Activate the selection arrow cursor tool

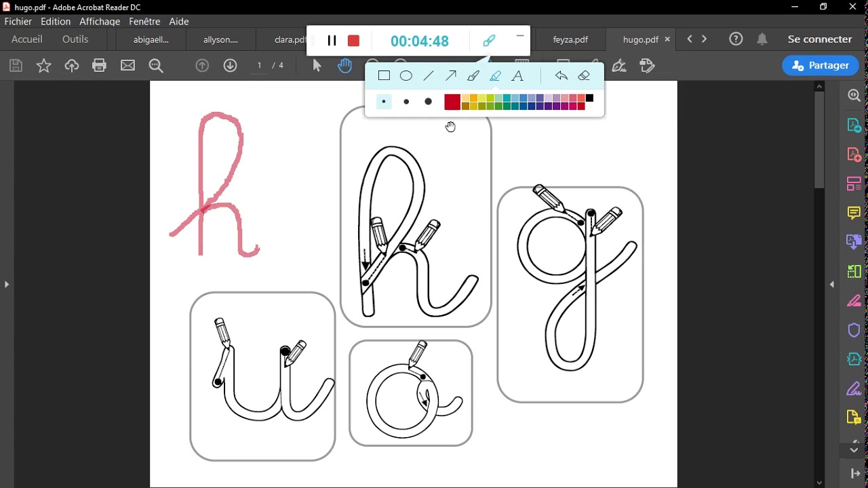tap(317, 66)
